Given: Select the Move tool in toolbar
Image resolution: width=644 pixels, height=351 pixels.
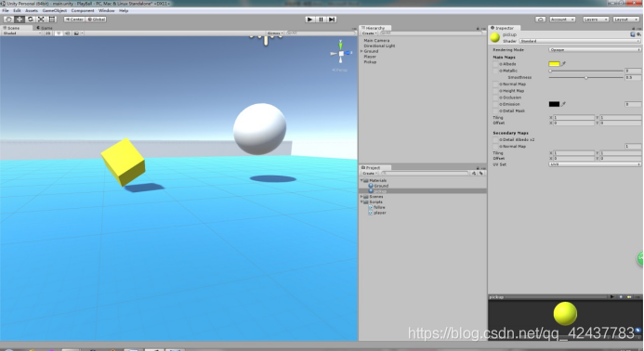Looking at the screenshot, I should [19, 19].
